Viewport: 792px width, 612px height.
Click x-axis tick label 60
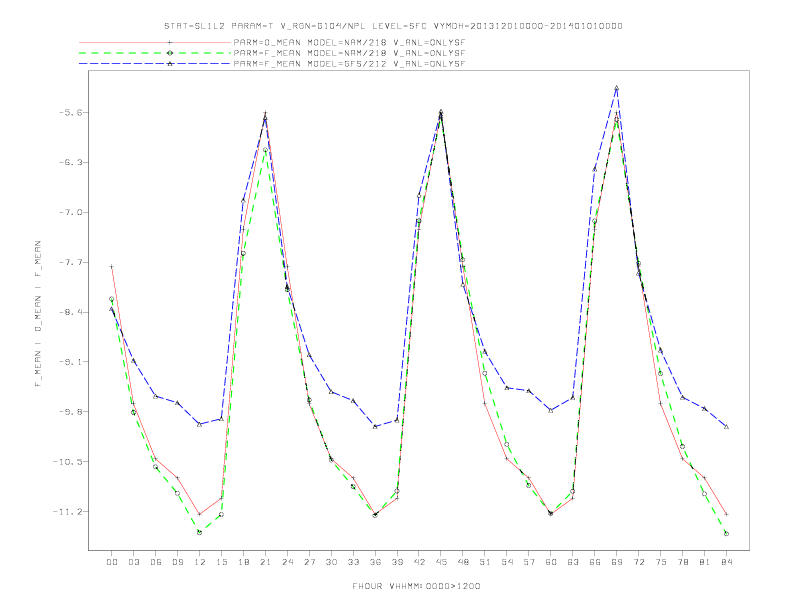click(x=551, y=562)
